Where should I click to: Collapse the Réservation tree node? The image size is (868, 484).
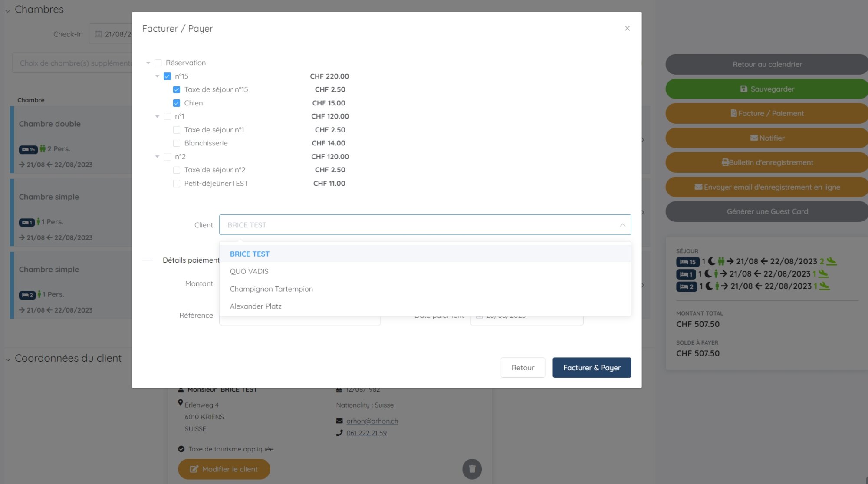148,63
